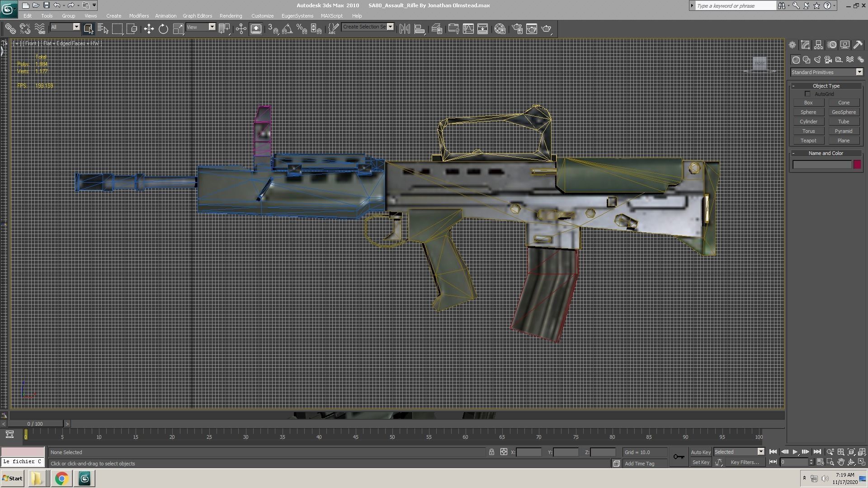
Task: Activate the Select Object tool
Action: [x=88, y=29]
